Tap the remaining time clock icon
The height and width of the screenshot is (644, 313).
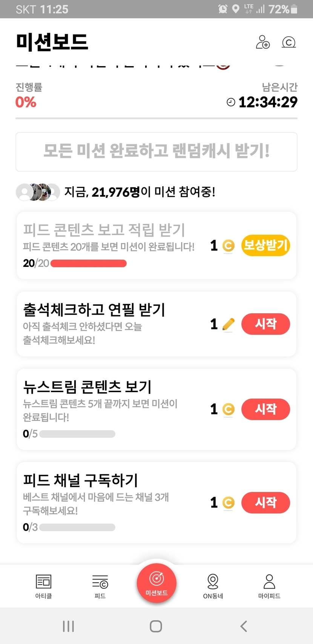coord(231,102)
